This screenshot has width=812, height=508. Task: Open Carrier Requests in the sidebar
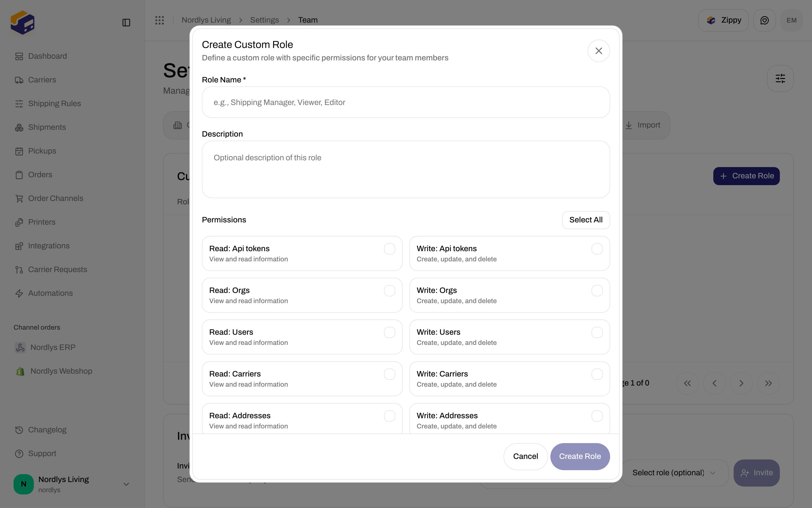(72, 270)
